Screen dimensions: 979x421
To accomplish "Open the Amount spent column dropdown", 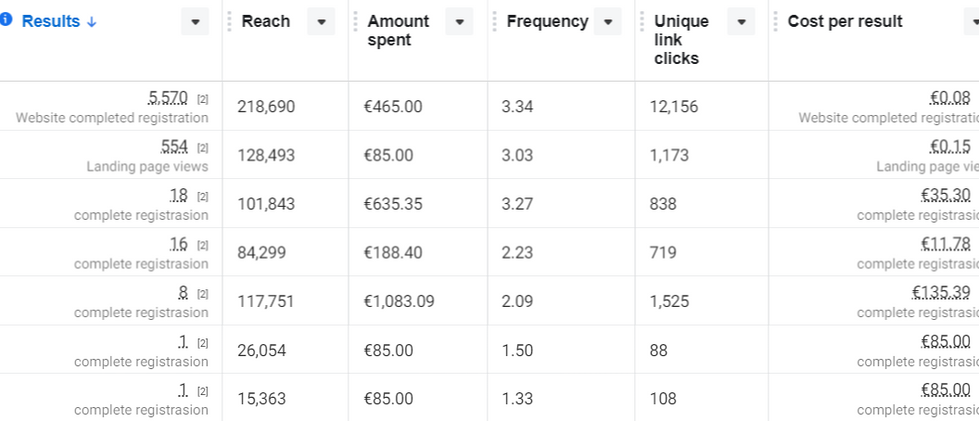I will [x=459, y=22].
